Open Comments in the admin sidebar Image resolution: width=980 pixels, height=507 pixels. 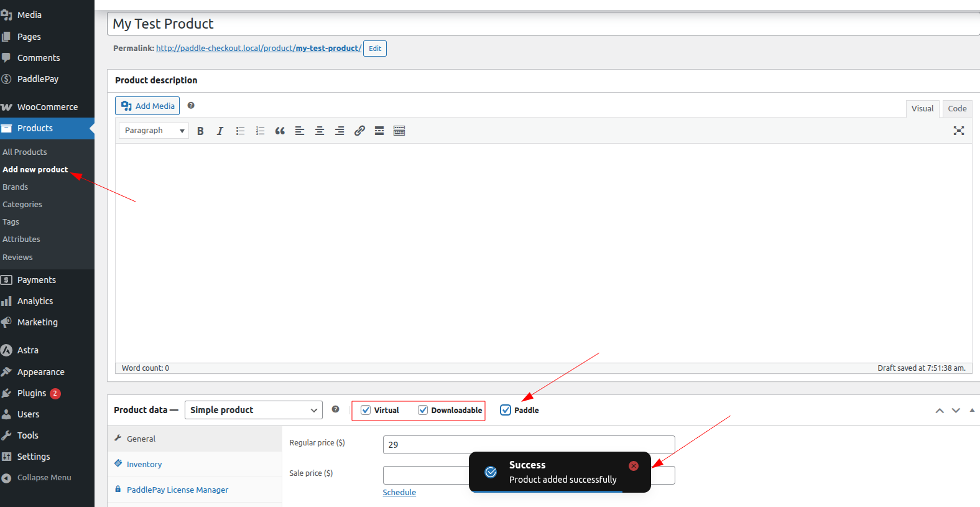pyautogui.click(x=47, y=58)
